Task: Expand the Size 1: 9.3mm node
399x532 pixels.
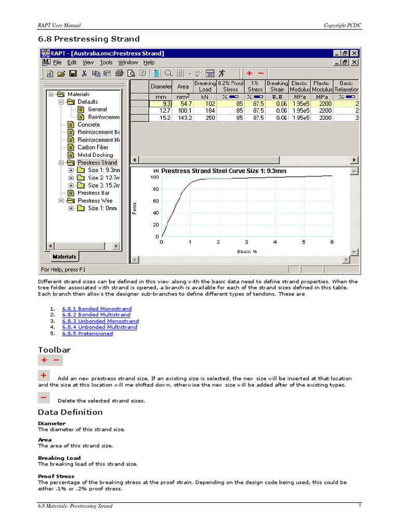Action: click(x=71, y=170)
